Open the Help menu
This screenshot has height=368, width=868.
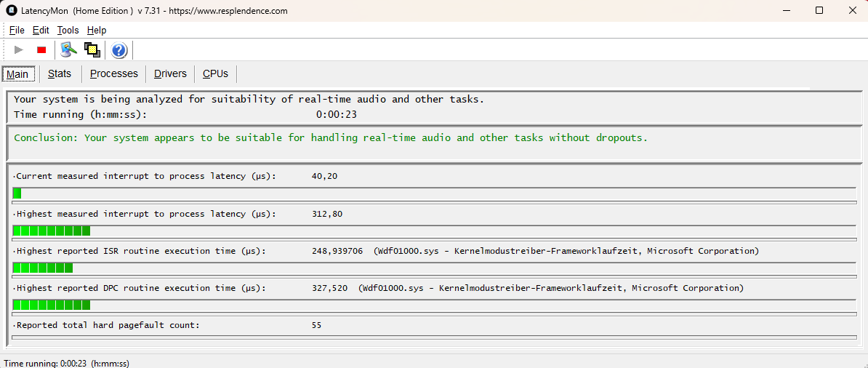[97, 31]
